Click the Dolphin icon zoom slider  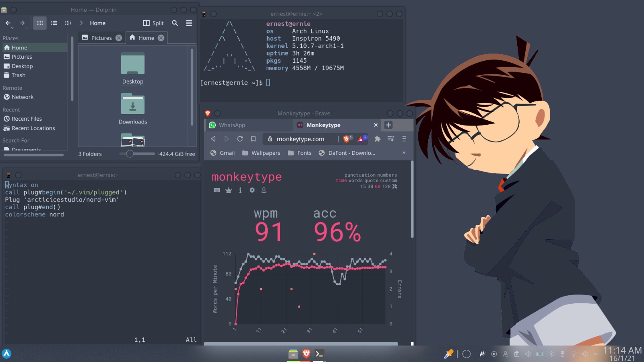[x=137, y=154]
